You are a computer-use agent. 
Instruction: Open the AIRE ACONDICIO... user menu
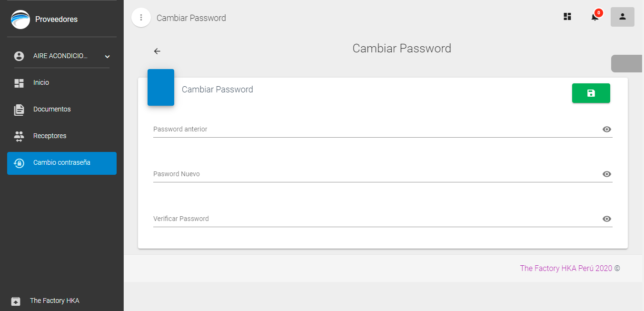(x=62, y=56)
